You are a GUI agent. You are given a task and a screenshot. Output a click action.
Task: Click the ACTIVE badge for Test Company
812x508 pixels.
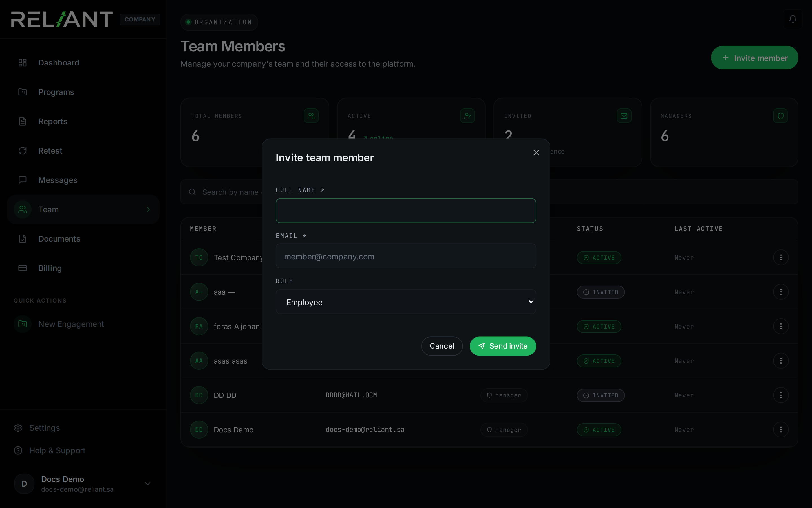pos(599,258)
